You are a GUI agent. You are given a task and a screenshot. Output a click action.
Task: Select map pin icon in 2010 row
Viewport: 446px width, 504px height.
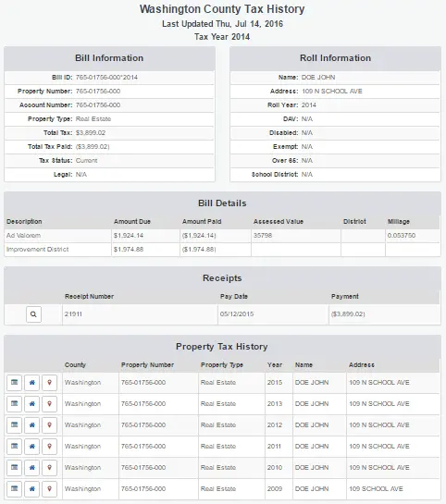(50, 467)
